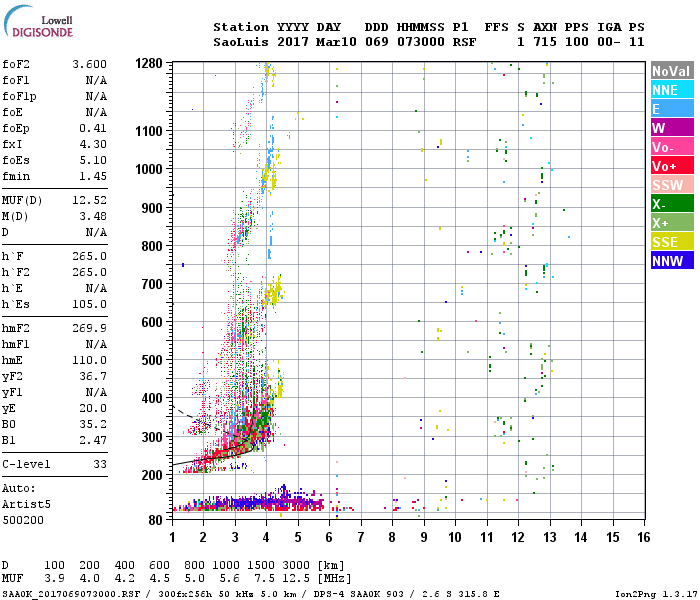Click the 500 km y-axis label
700x600 pixels.
[152, 360]
